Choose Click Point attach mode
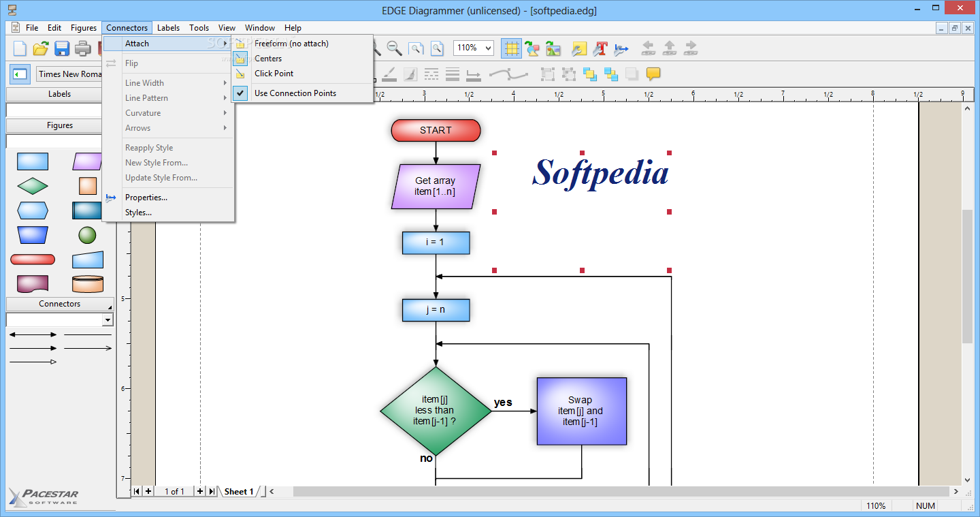980x517 pixels. 303,73
